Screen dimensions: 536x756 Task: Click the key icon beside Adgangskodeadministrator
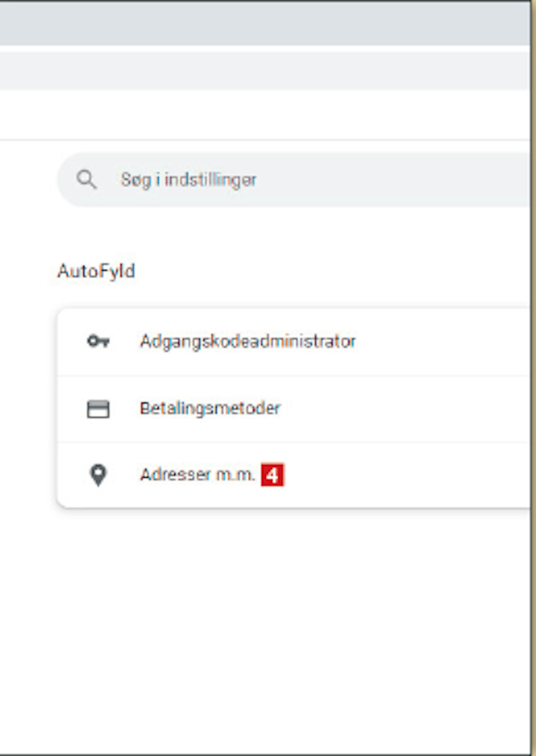coord(98,342)
